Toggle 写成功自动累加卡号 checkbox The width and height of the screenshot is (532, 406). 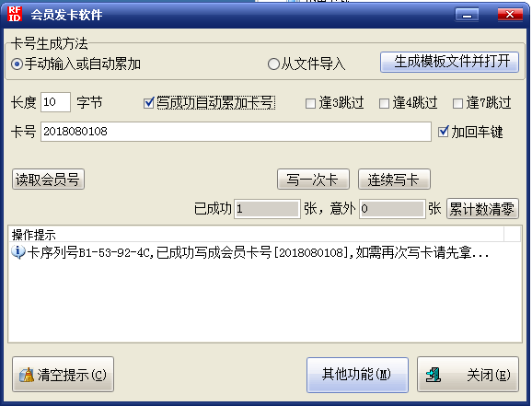pos(149,103)
